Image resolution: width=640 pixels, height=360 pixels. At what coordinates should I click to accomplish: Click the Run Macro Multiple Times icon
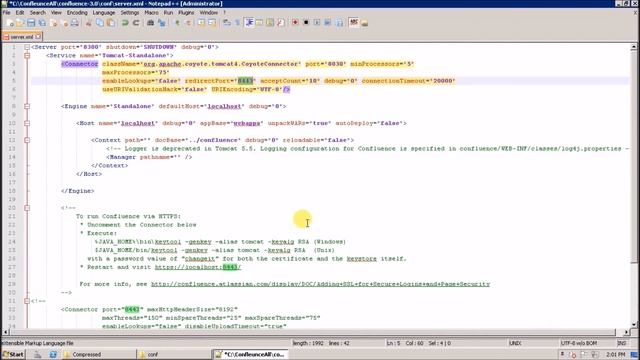[x=328, y=23]
